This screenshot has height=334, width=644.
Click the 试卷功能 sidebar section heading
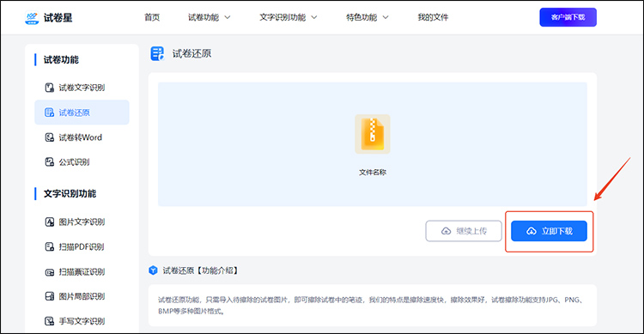[61, 59]
